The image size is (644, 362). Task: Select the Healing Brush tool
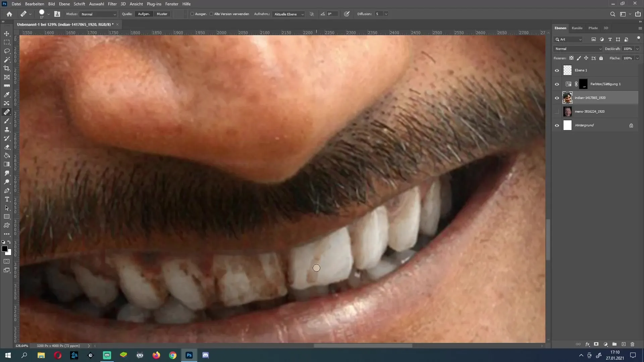coord(6,112)
